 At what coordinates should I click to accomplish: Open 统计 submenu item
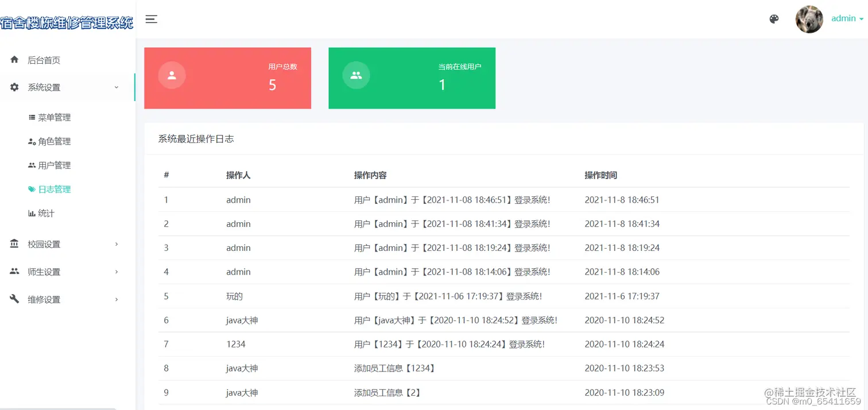click(46, 214)
